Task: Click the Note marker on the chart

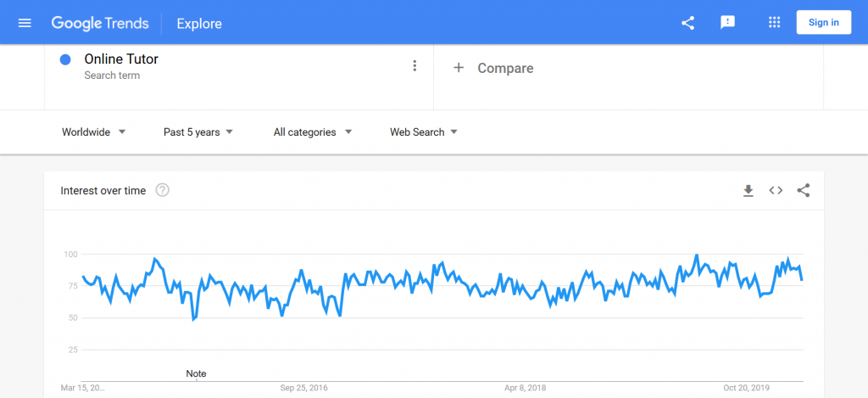Action: (x=196, y=373)
